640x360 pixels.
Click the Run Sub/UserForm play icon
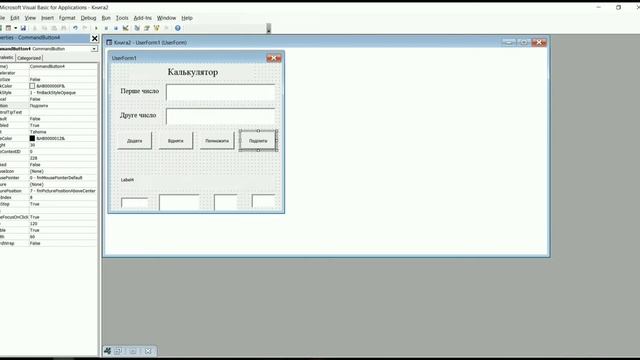[96, 28]
